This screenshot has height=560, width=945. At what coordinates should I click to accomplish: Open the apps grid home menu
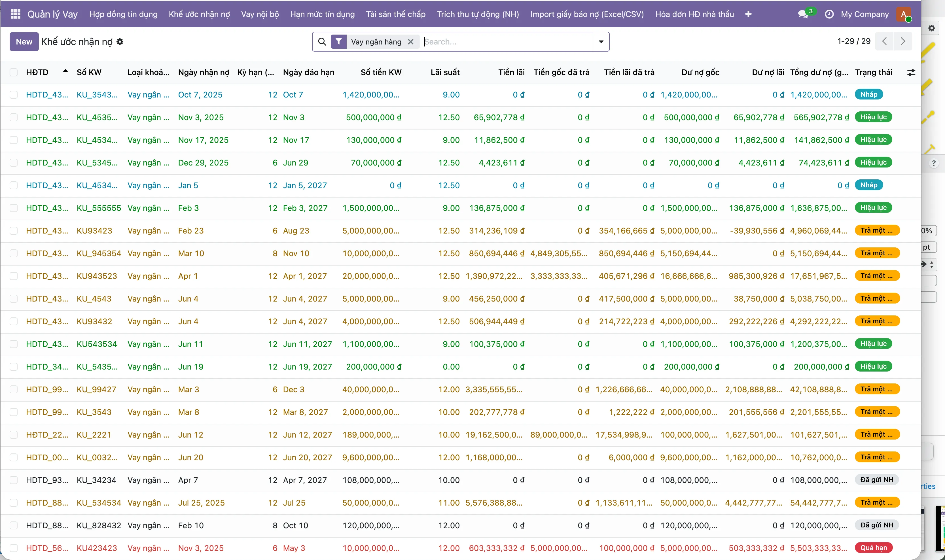(x=16, y=14)
